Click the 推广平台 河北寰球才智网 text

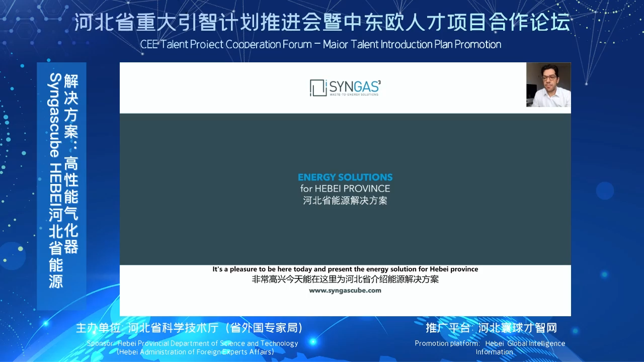(491, 328)
